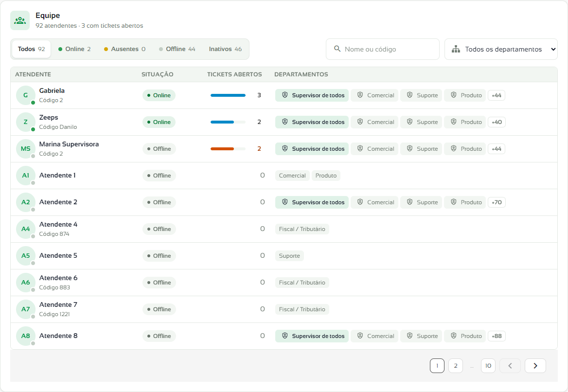
Task: Click Atendente 5's Suporte tag
Action: pyautogui.click(x=289, y=256)
